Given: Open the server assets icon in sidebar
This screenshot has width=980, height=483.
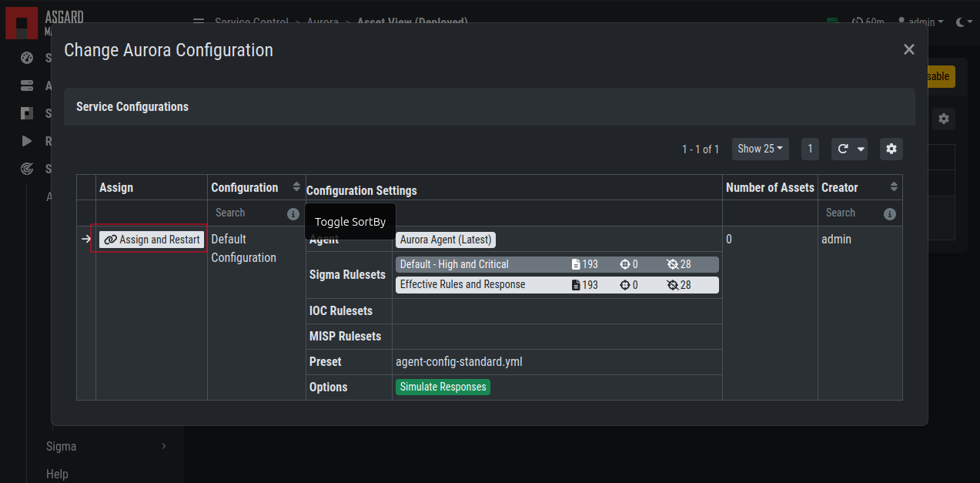Looking at the screenshot, I should 27,86.
